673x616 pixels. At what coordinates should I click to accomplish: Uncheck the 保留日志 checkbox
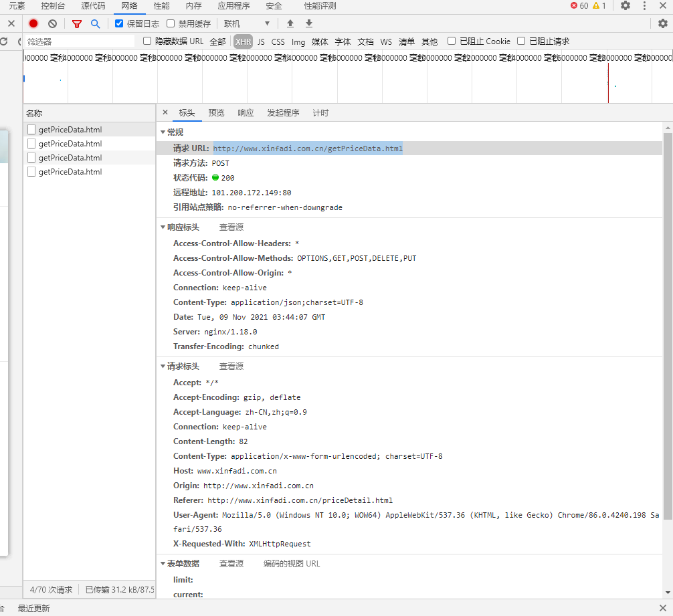[x=119, y=23]
